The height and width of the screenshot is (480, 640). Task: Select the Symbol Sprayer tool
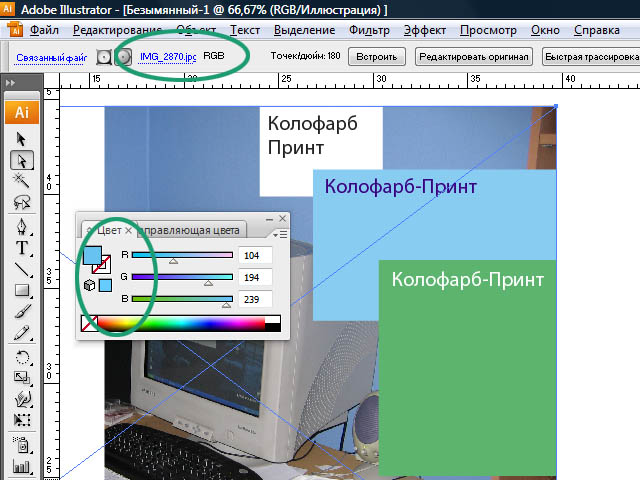click(21, 445)
